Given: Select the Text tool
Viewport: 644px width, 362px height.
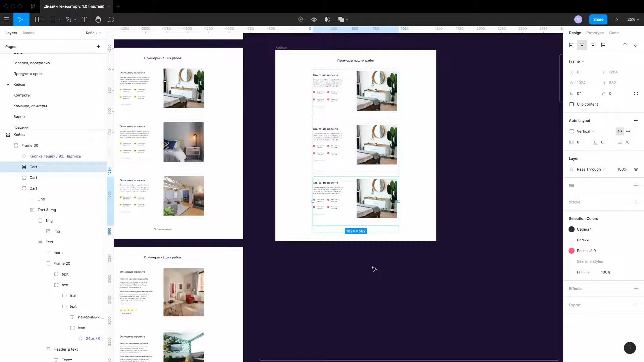Looking at the screenshot, I should pyautogui.click(x=84, y=19).
